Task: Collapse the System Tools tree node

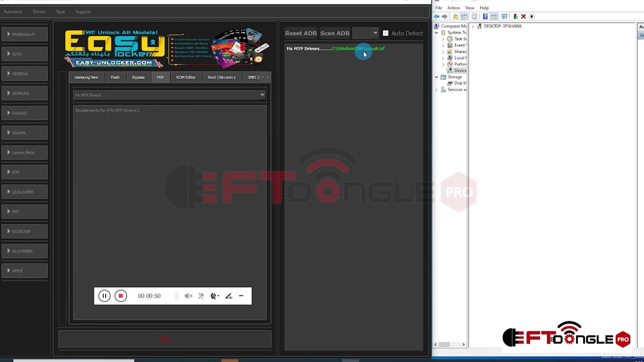Action: 437,33
